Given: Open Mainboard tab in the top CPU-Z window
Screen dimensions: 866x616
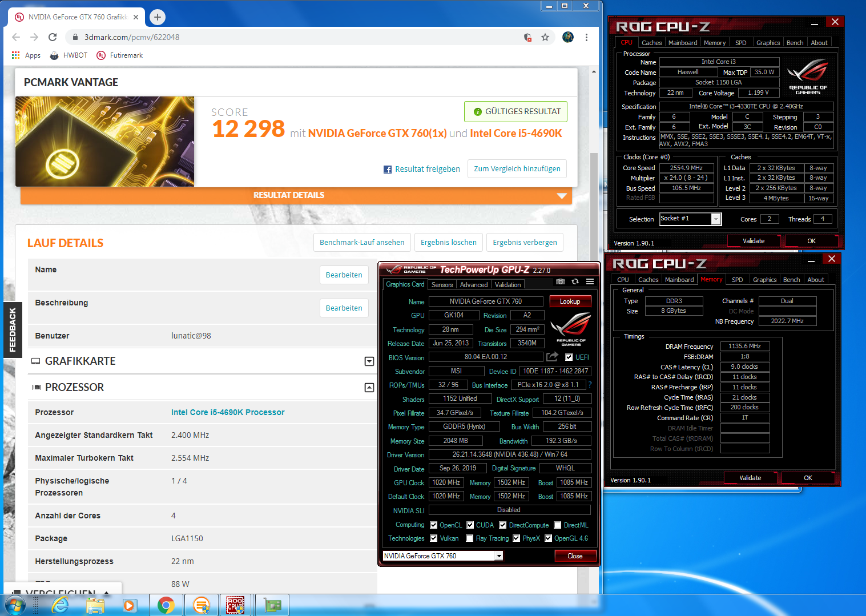Looking at the screenshot, I should click(683, 43).
